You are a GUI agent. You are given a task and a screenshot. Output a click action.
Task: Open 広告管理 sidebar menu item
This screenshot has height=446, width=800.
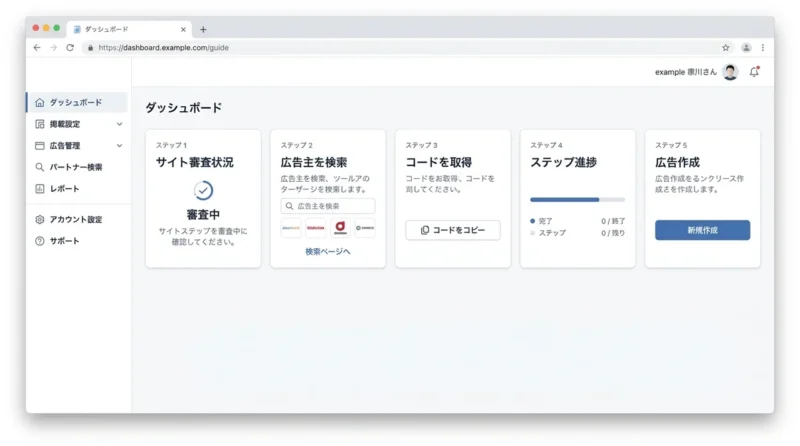pos(77,145)
